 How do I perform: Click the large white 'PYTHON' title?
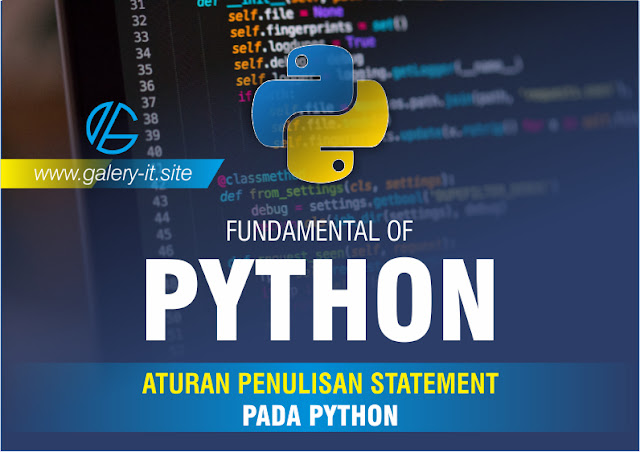(320, 300)
